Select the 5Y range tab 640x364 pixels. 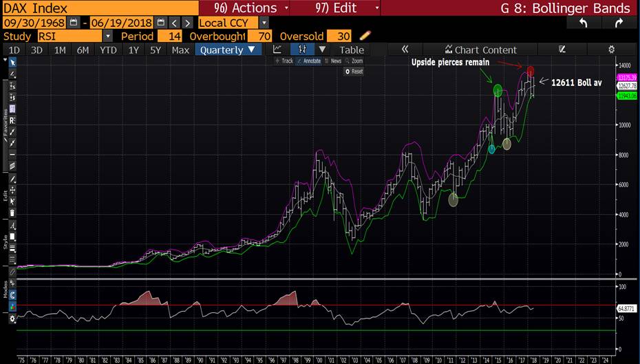click(156, 50)
